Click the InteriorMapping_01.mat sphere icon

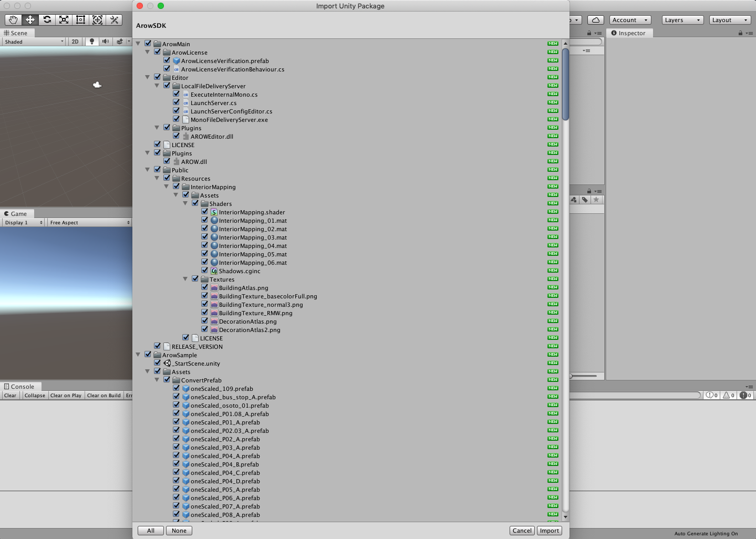tap(214, 221)
